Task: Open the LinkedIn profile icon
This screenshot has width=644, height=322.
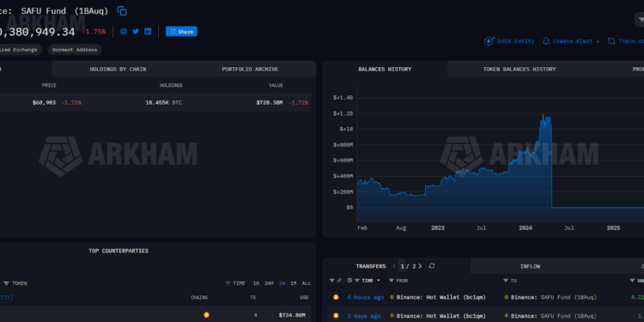Action: click(x=148, y=31)
